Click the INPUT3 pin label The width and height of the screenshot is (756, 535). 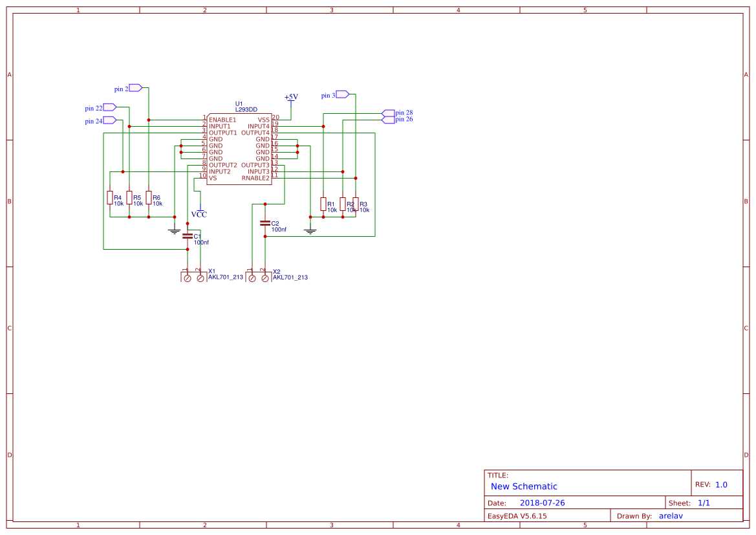(259, 171)
